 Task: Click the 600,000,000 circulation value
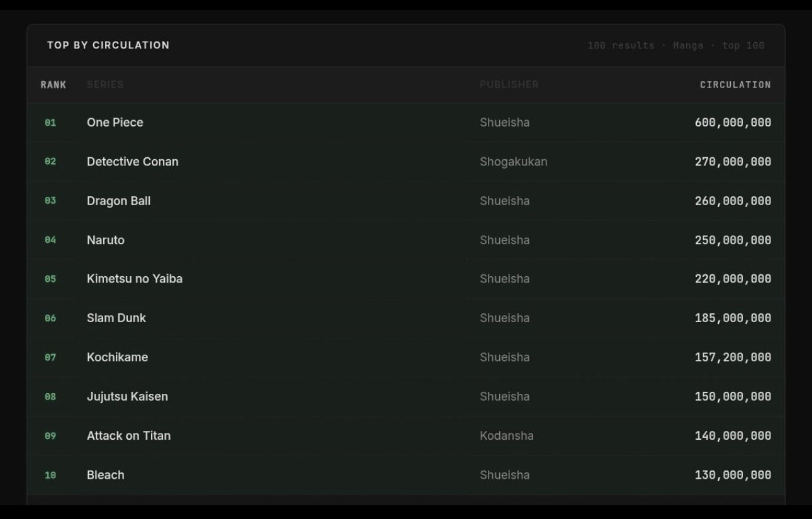[733, 123]
